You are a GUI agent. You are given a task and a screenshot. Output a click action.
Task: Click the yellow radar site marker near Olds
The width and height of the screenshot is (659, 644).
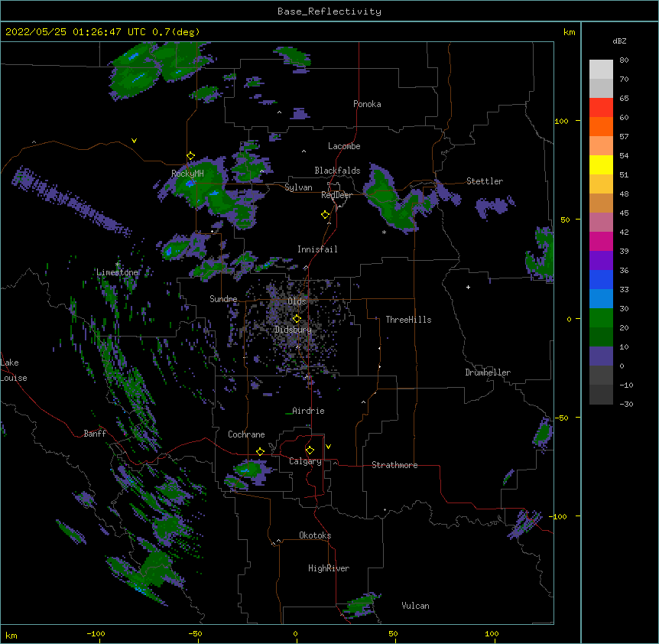point(297,319)
